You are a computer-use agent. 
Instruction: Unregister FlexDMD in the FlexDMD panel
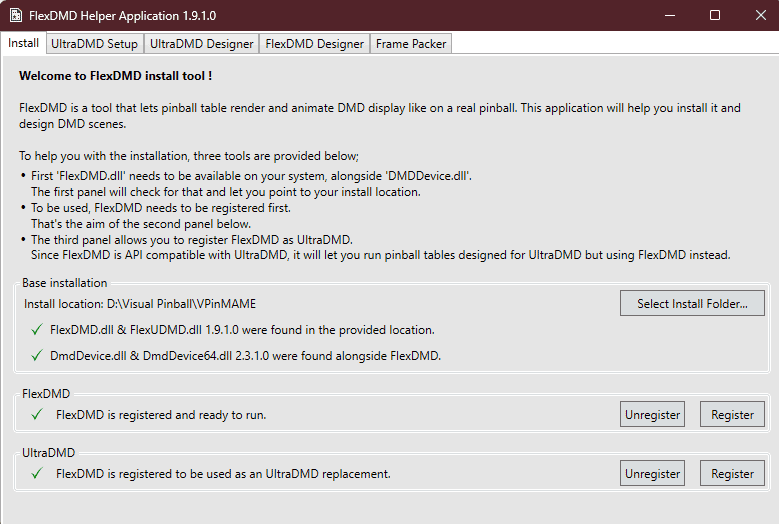[652, 414]
